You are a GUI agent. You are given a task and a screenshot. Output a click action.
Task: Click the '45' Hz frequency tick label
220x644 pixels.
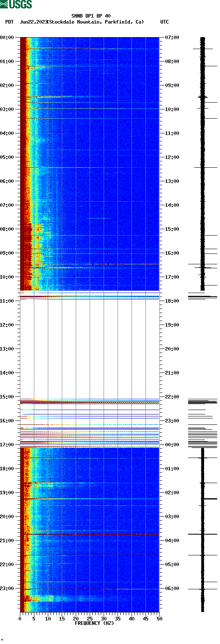tap(145, 619)
